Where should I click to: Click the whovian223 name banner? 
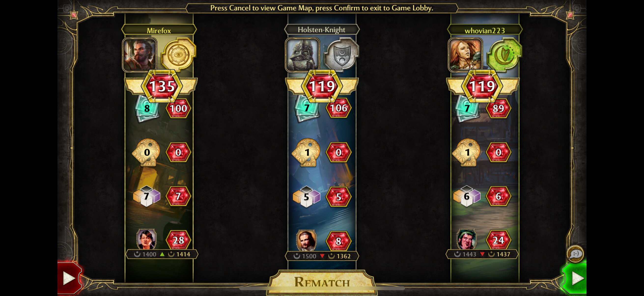(485, 30)
